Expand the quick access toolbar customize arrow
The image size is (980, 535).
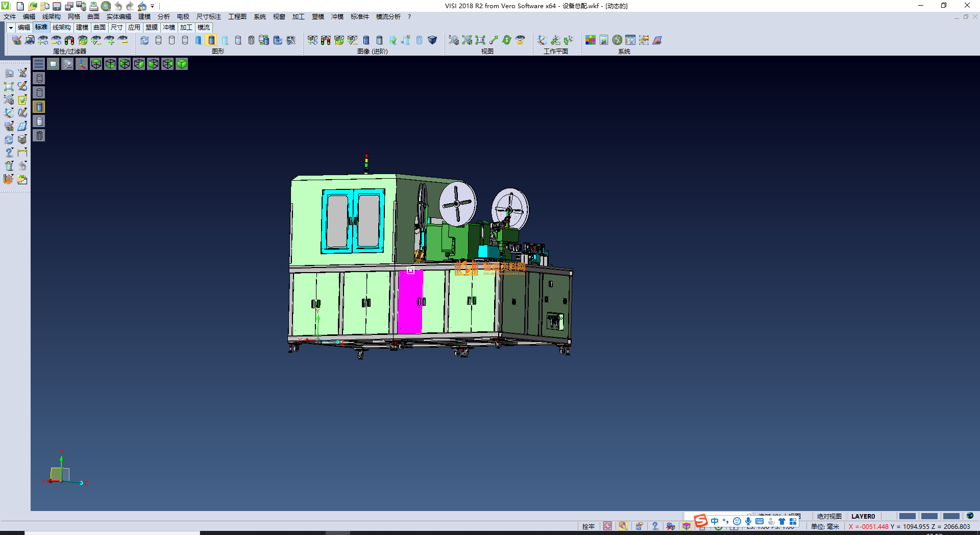tap(152, 6)
